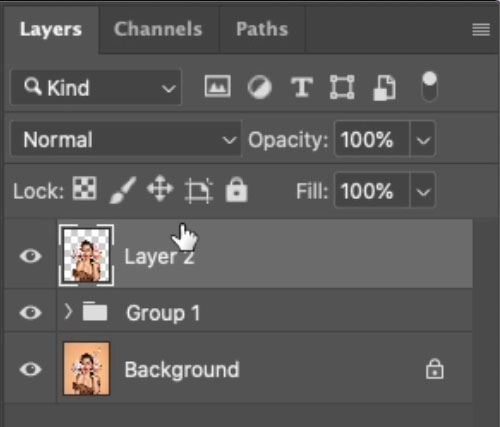Filter for pixel layers icon
Screen dimensions: 500x427
[x=217, y=86]
